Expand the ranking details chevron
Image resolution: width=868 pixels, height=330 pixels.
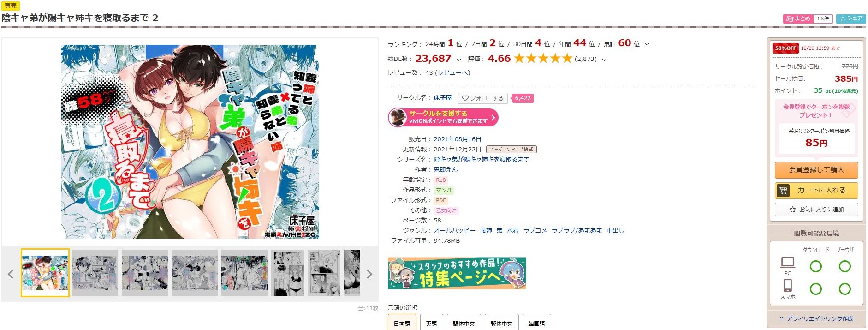click(x=647, y=44)
